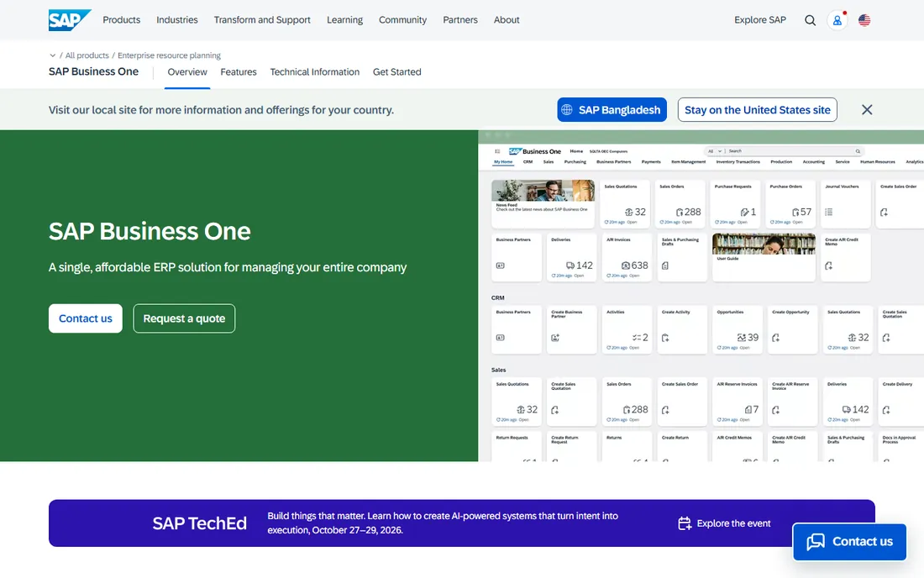This screenshot has width=924, height=578.
Task: Select the Overview tab
Action: (187, 72)
